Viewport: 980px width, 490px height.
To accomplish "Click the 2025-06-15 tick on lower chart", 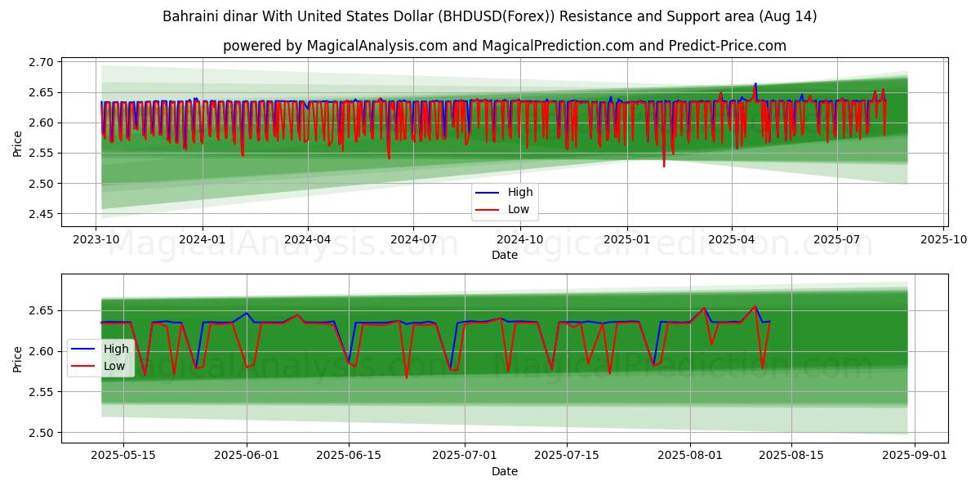I will click(x=349, y=456).
